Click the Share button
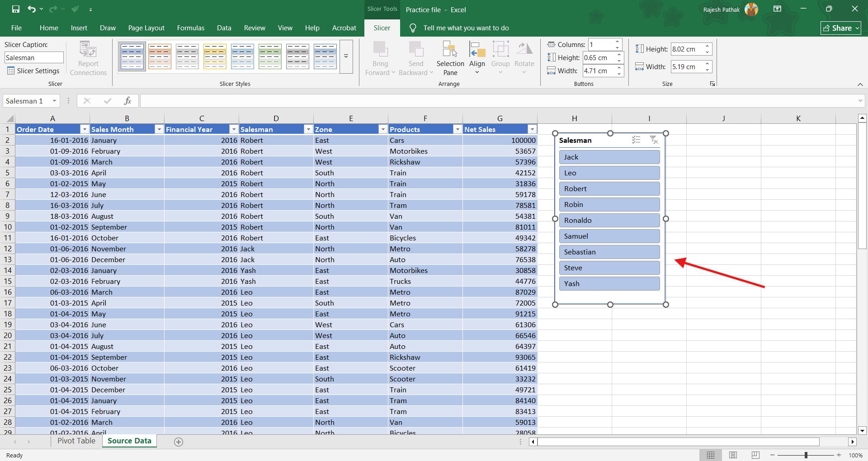This screenshot has height=461, width=868. pyautogui.click(x=840, y=28)
